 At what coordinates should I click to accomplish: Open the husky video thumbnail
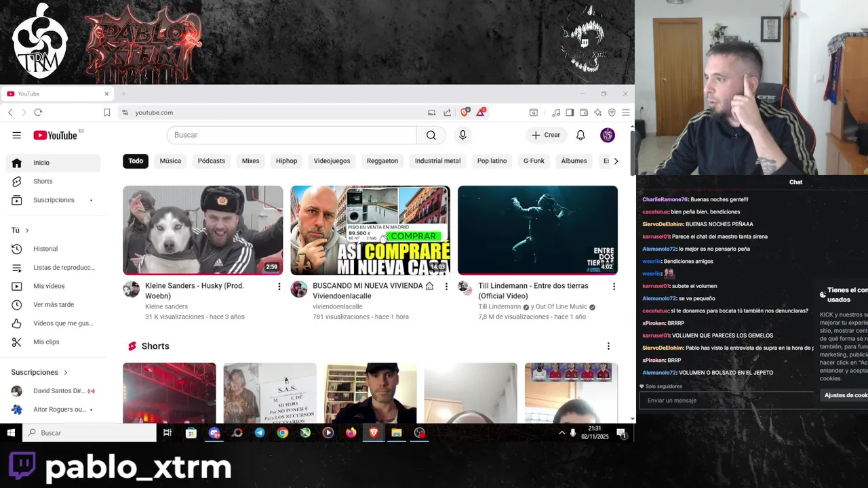click(203, 230)
